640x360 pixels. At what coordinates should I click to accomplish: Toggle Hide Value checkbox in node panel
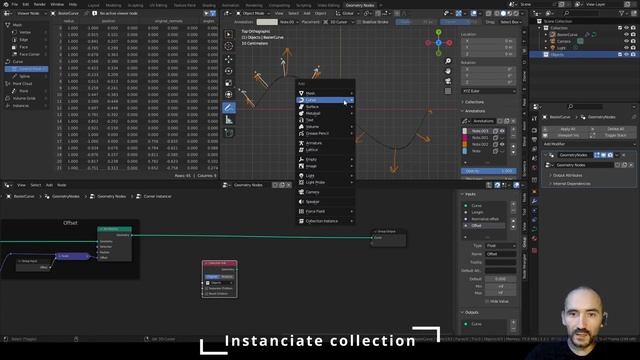tap(487, 301)
